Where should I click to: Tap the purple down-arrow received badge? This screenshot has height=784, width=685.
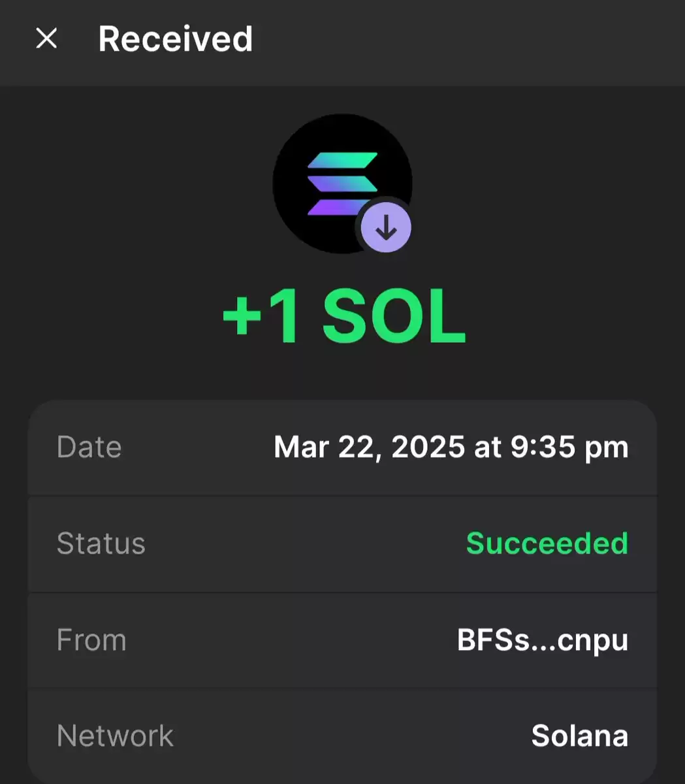(x=386, y=229)
